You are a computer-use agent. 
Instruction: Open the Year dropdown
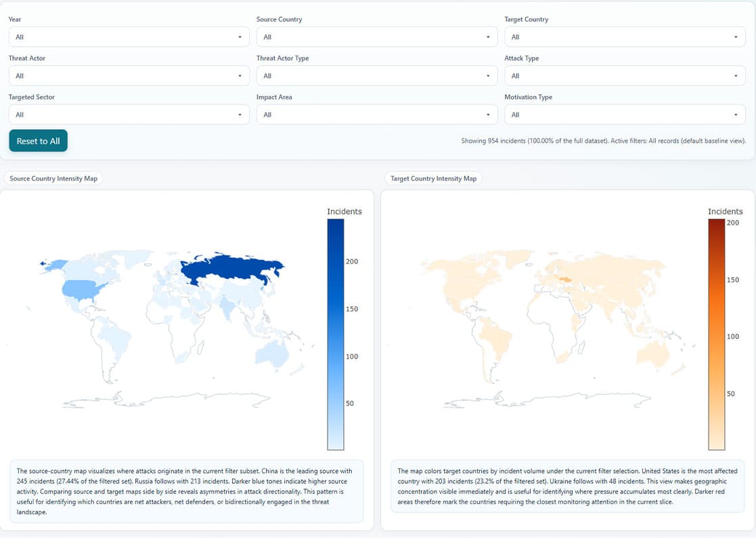tap(129, 37)
